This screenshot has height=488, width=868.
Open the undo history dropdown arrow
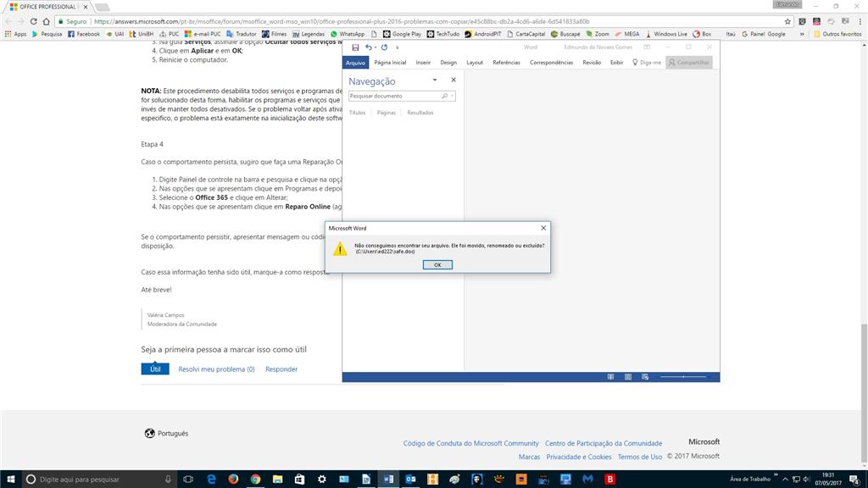[376, 47]
